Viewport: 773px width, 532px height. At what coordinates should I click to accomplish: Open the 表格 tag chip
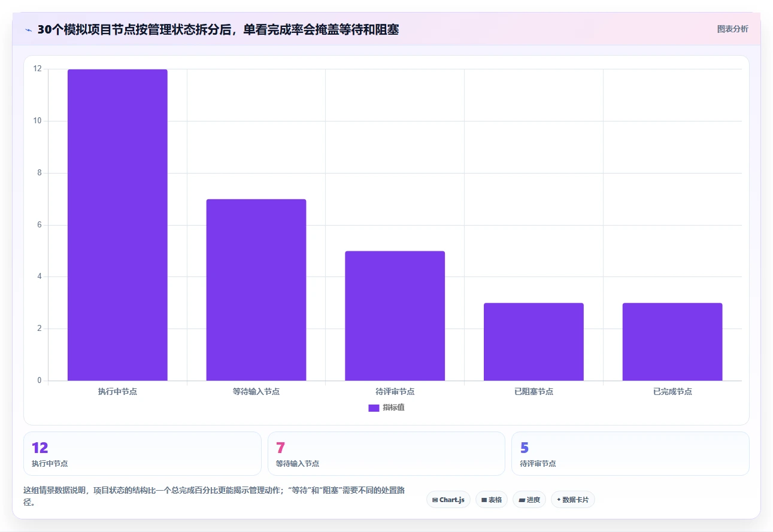492,500
